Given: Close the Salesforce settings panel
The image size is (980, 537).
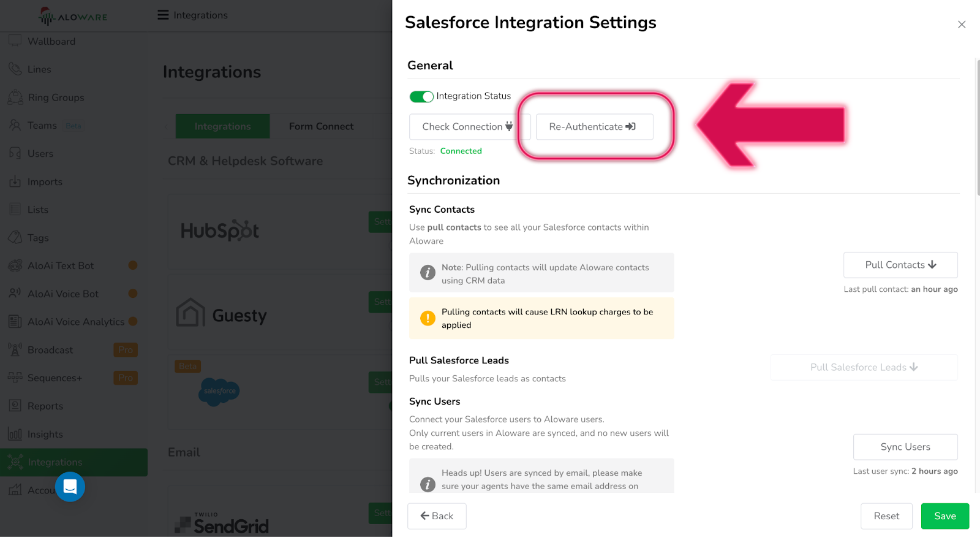Looking at the screenshot, I should point(962,25).
